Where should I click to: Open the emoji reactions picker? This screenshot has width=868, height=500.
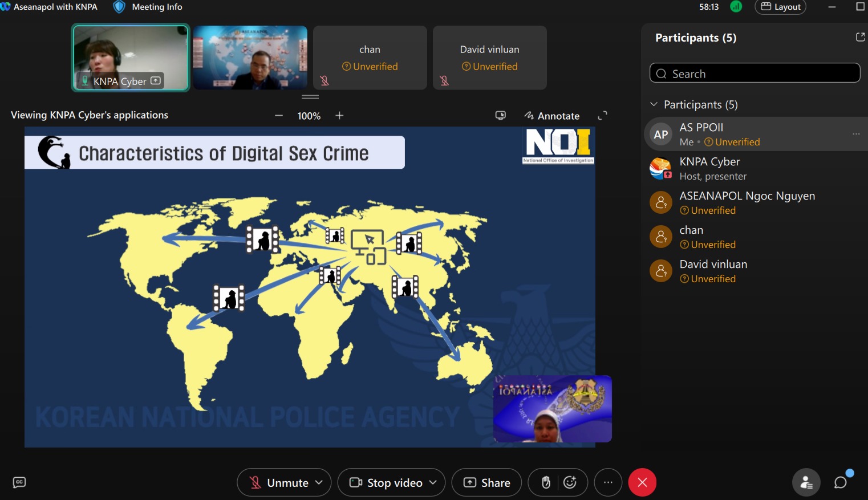[570, 483]
